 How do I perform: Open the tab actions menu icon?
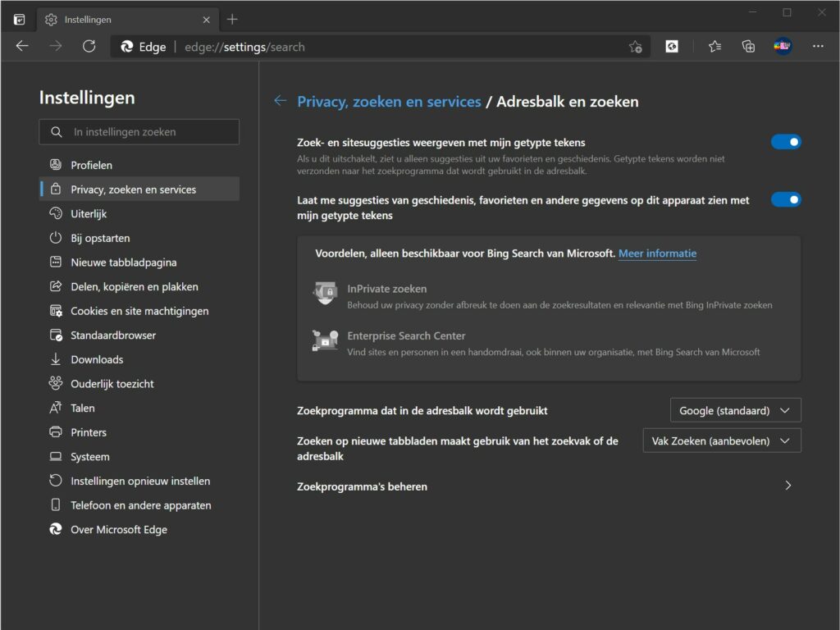click(20, 20)
